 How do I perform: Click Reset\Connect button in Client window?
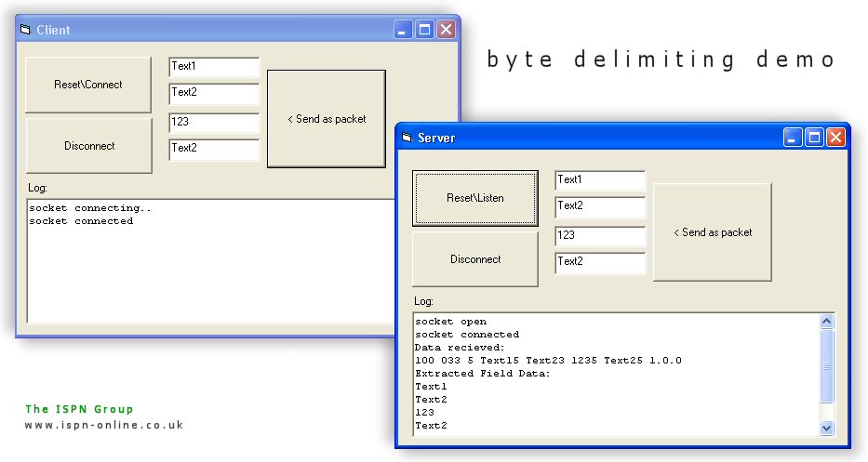point(88,85)
